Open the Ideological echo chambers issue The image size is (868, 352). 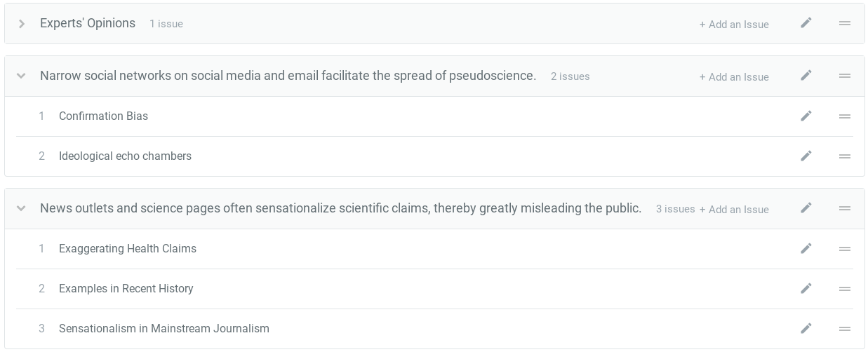[125, 156]
